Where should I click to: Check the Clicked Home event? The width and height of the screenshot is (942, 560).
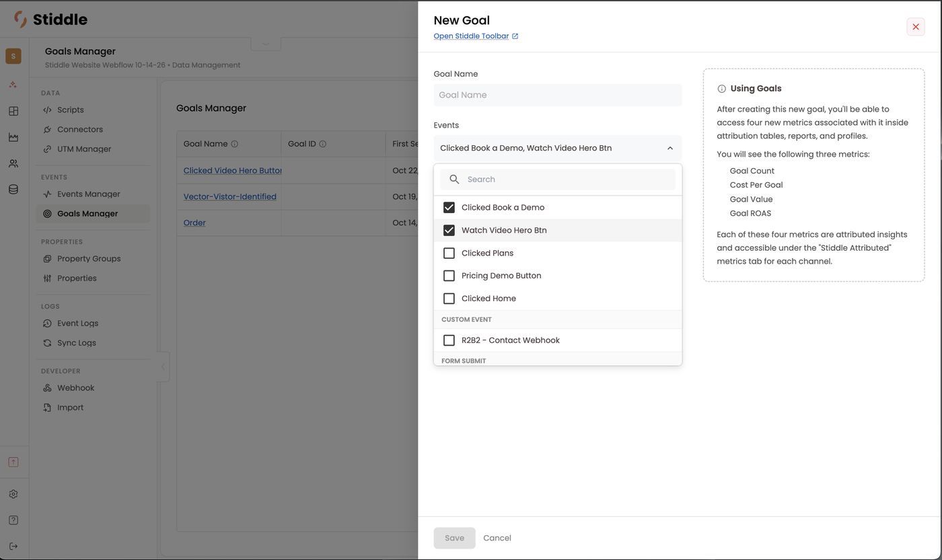click(x=449, y=298)
